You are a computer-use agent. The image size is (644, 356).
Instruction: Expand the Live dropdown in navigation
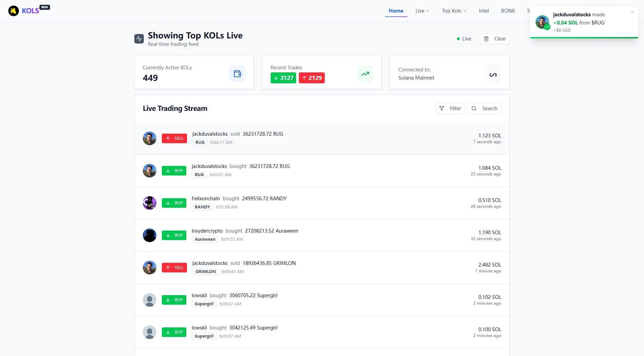(422, 11)
